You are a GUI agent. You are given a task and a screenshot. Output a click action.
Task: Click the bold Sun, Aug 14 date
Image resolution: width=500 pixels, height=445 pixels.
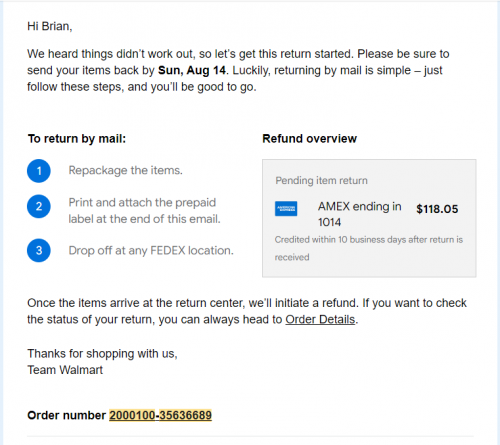192,70
